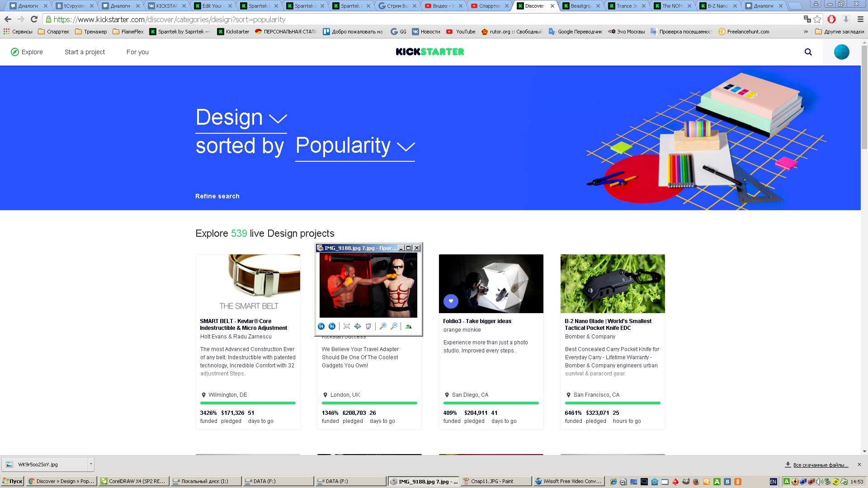868x488 pixels.
Task: Open Google Переводчик bookmark
Action: 576,32
